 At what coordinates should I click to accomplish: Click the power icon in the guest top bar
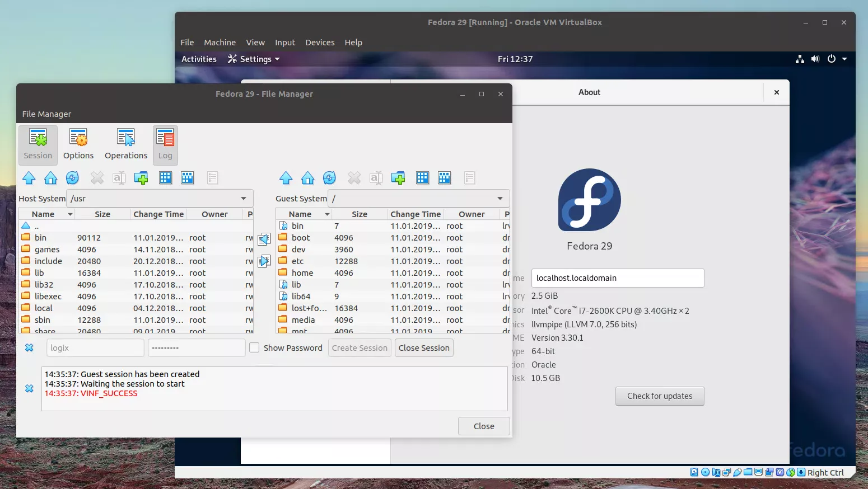[x=832, y=59]
